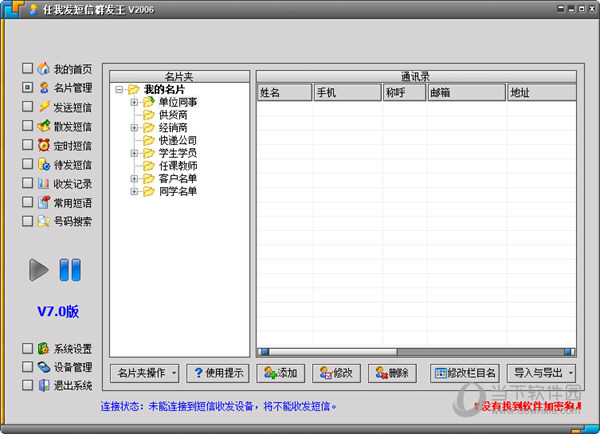The width and height of the screenshot is (600, 434).
Task: Tick the 发送短信 checkbox
Action: point(27,106)
